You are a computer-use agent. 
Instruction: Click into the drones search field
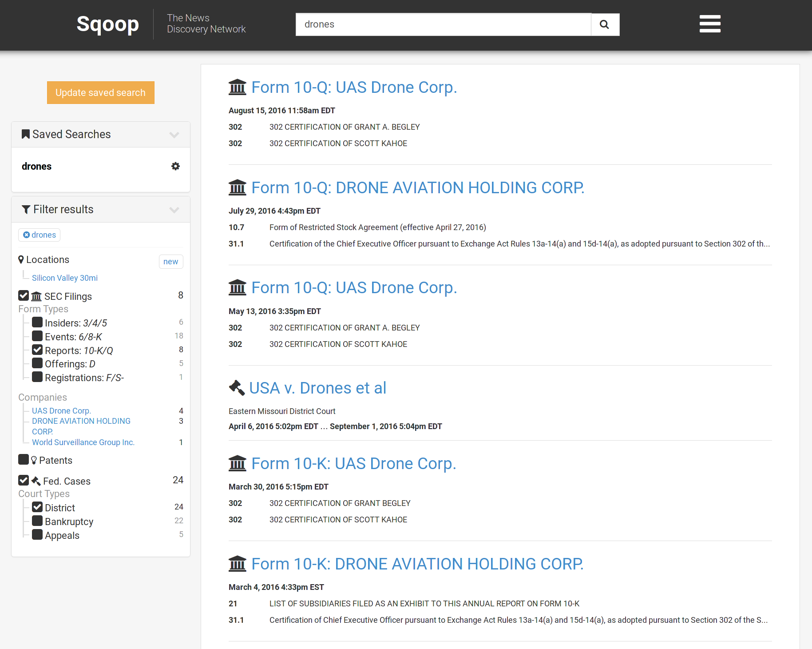coord(443,24)
